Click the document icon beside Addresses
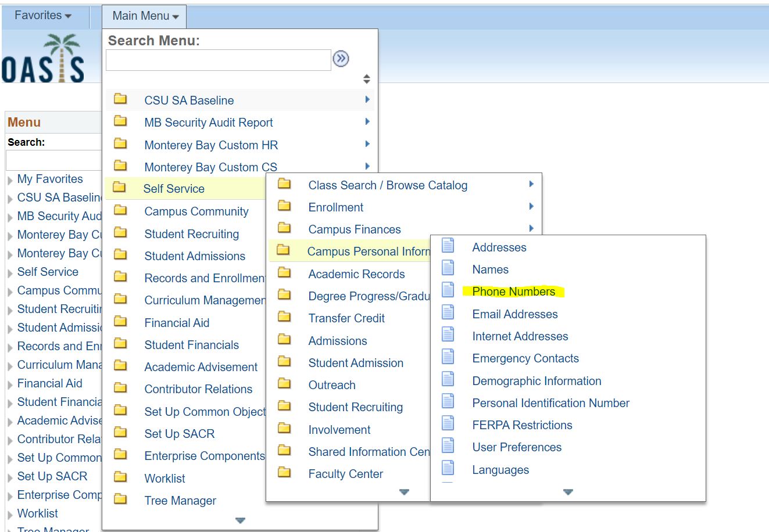 448,246
